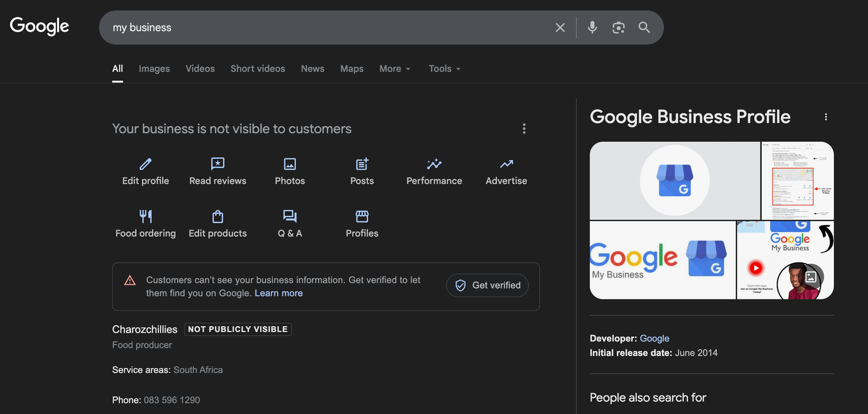Open the Google My Business banner thumbnail
The image size is (868, 414).
pyautogui.click(x=662, y=260)
